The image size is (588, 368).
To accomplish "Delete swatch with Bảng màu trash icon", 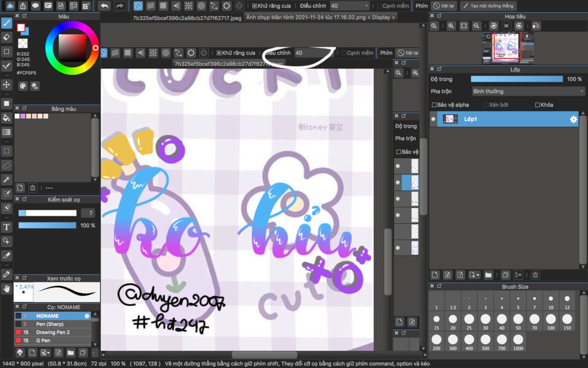I will [x=33, y=187].
